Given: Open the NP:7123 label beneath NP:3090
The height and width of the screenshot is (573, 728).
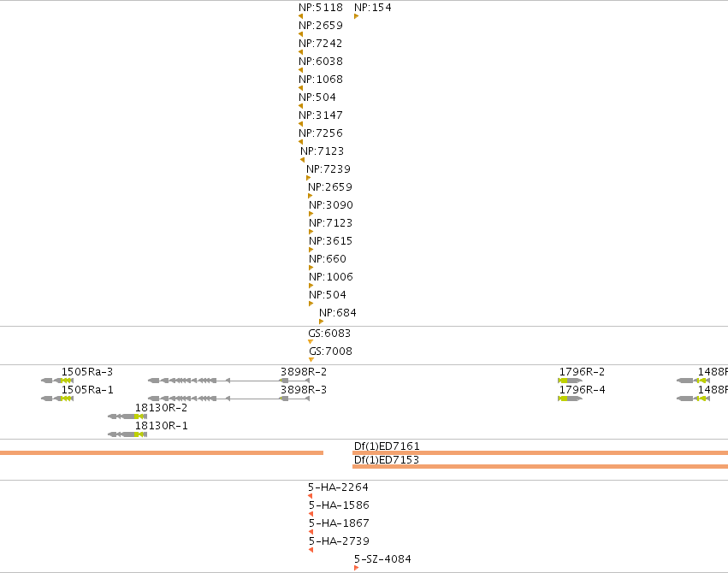Looking at the screenshot, I should (x=330, y=223).
